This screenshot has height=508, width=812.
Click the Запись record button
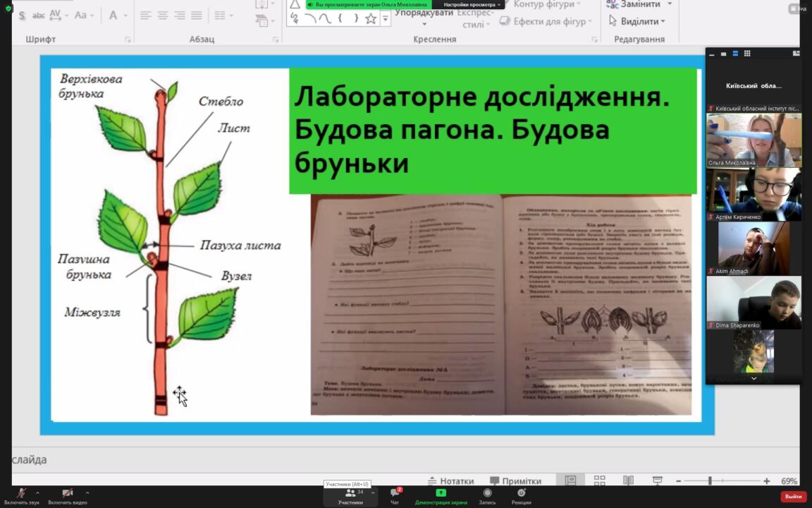coord(487,497)
